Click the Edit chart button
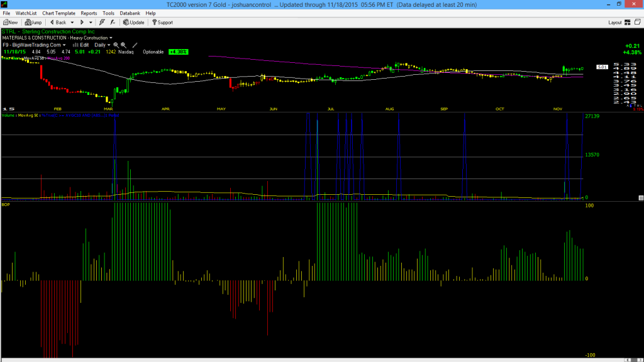 pos(81,45)
